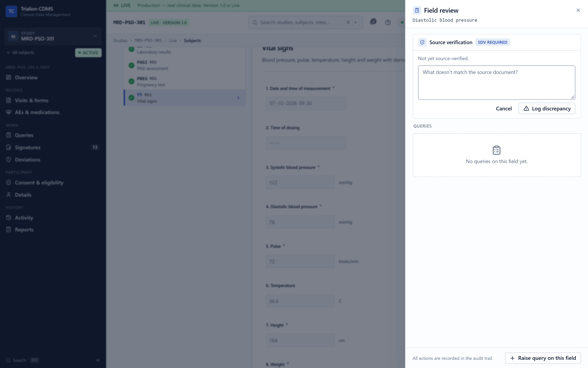The height and width of the screenshot is (368, 588).
Task: Click the Signatures sidebar icon
Action: point(9,148)
